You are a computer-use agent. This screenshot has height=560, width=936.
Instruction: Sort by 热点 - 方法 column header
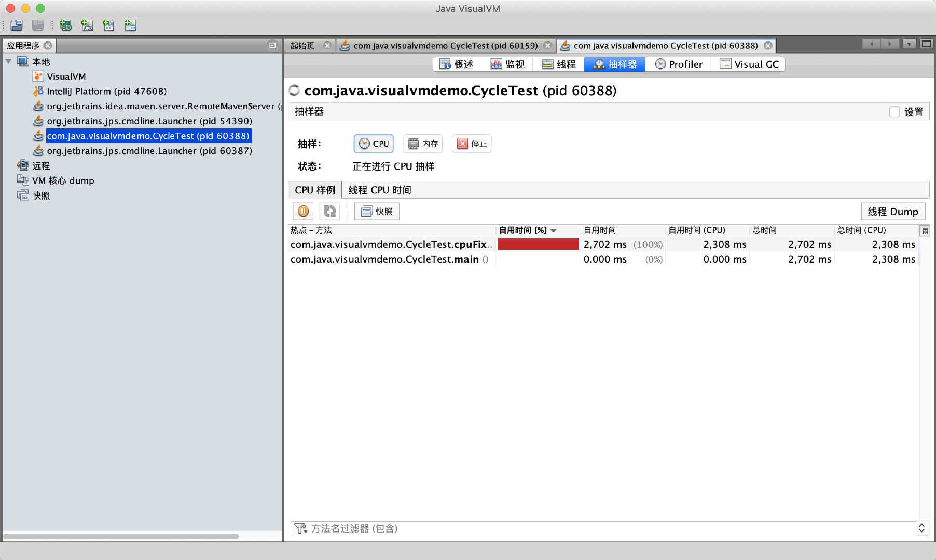point(392,230)
